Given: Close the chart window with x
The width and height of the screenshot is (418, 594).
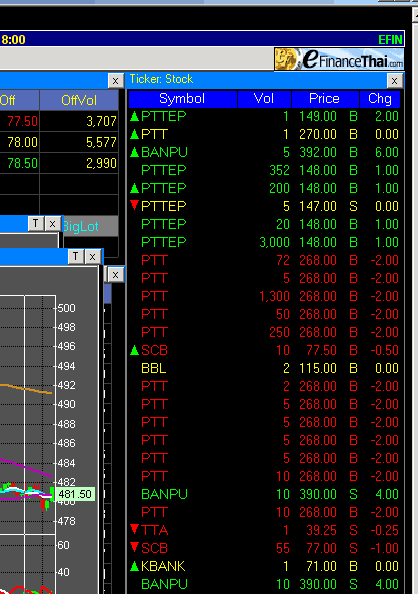Looking at the screenshot, I should click(x=92, y=257).
